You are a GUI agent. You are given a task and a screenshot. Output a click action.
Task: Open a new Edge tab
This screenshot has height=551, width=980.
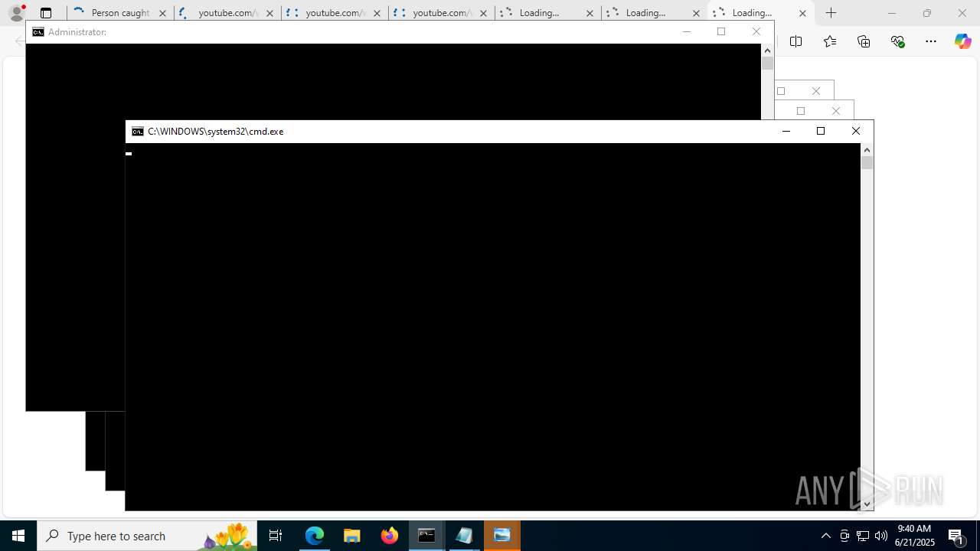tap(831, 13)
